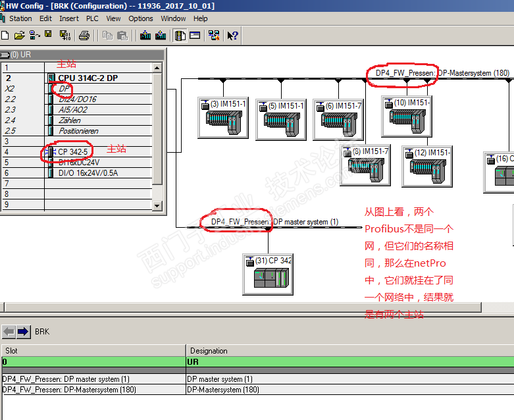Image resolution: width=514 pixels, height=420 pixels.
Task: Click the Open station folder icon
Action: 20,35
